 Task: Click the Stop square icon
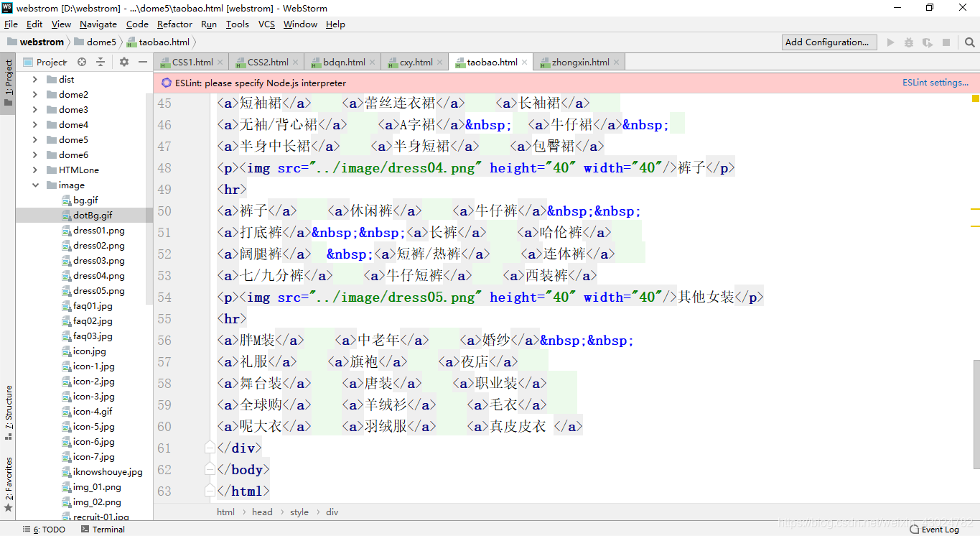pyautogui.click(x=946, y=42)
